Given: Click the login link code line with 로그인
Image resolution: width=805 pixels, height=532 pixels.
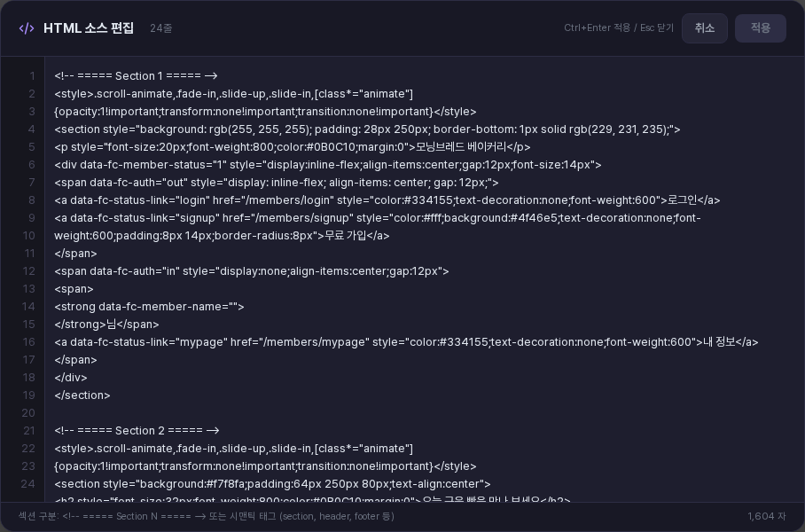Looking at the screenshot, I should tap(387, 200).
